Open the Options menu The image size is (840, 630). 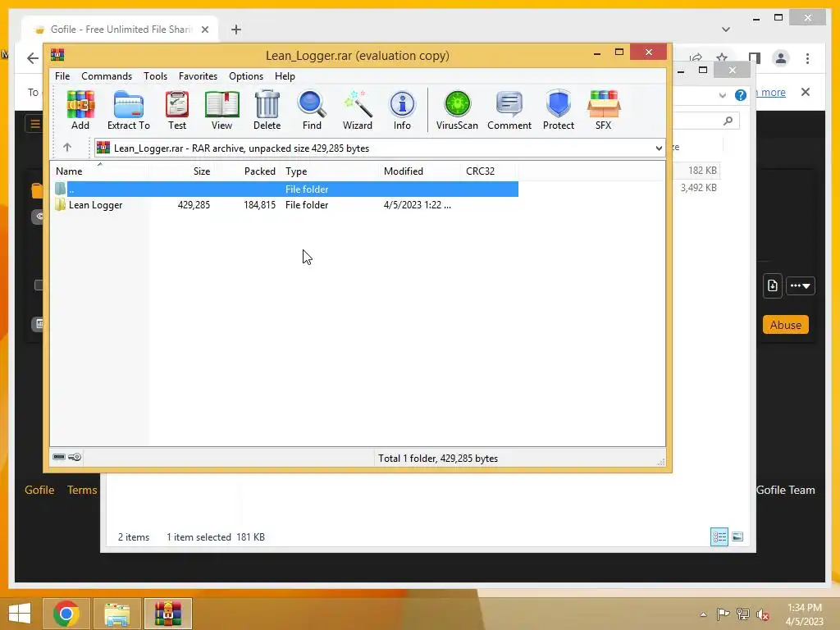tap(246, 76)
